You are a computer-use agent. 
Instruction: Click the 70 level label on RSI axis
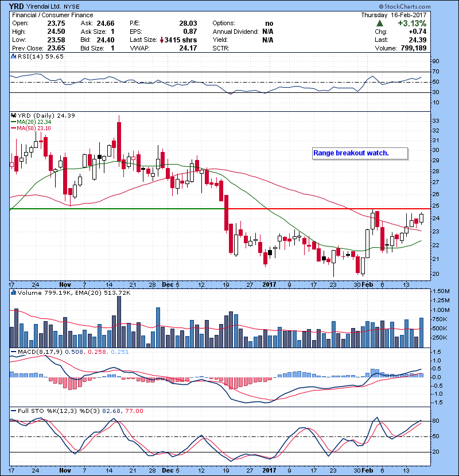click(x=435, y=72)
